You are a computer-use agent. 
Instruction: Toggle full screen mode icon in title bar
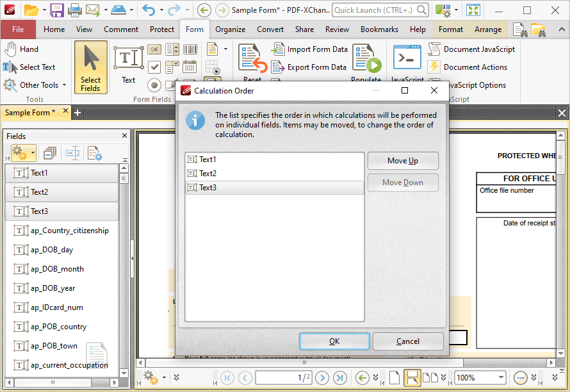(473, 10)
